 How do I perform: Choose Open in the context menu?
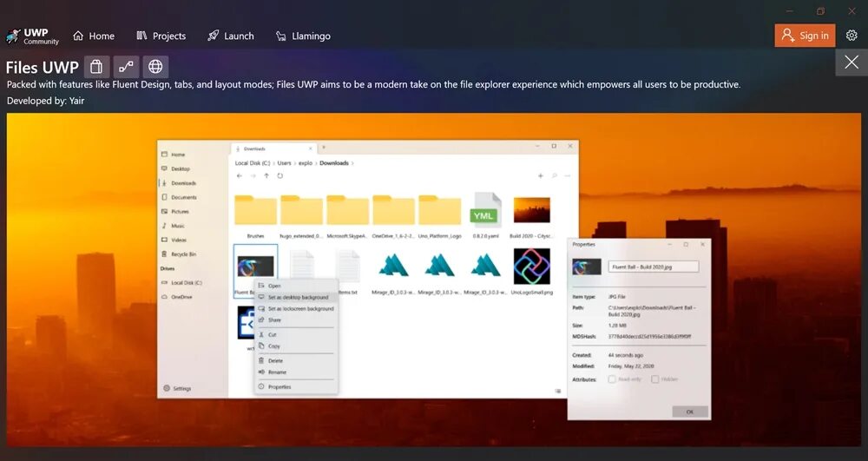click(x=296, y=286)
